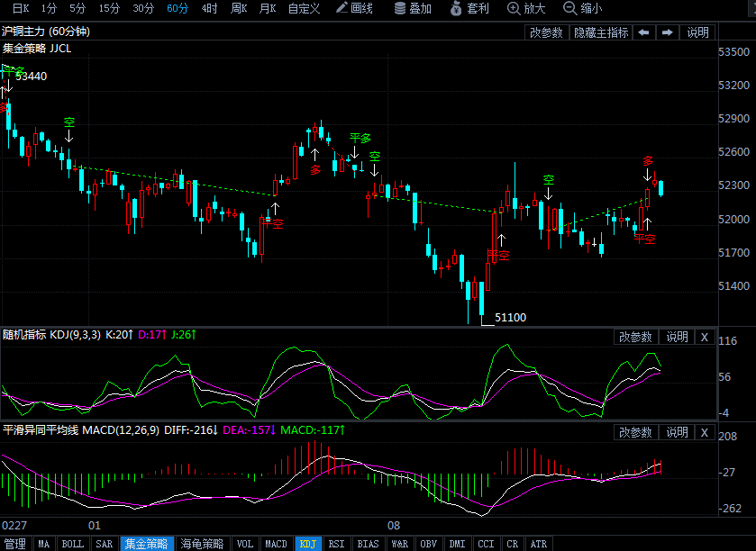
Task: Click 改参数 in the MACD panel
Action: pyautogui.click(x=635, y=432)
